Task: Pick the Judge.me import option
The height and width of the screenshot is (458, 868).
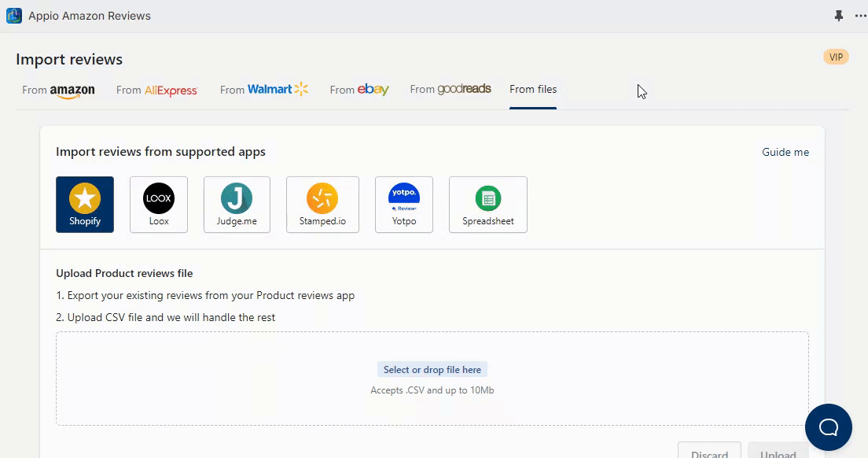Action: tap(237, 205)
